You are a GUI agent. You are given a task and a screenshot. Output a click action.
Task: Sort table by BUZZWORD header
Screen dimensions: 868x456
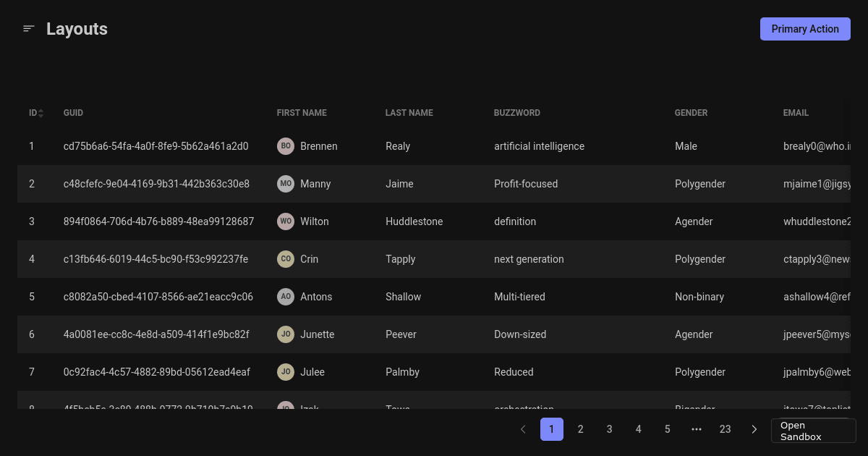516,112
